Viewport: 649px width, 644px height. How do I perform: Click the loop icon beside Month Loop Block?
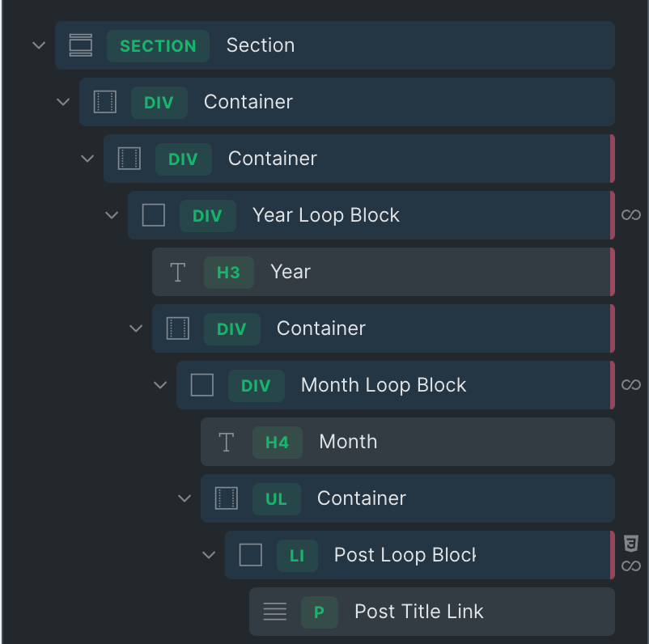(631, 385)
